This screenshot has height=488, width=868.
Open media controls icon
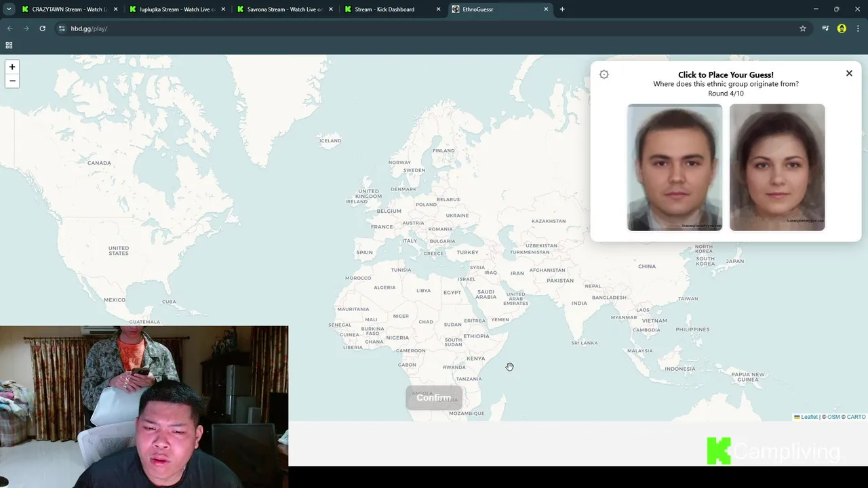[825, 28]
